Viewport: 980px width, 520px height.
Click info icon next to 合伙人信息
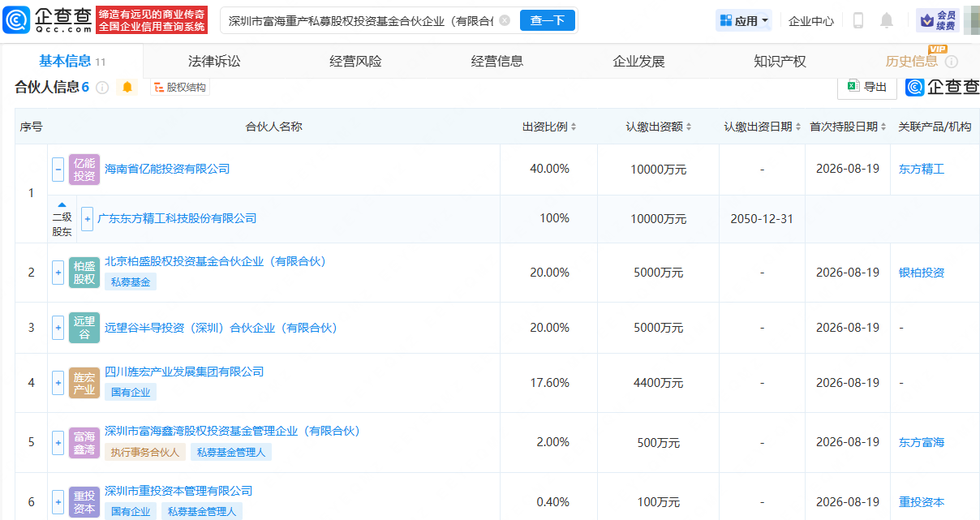102,88
